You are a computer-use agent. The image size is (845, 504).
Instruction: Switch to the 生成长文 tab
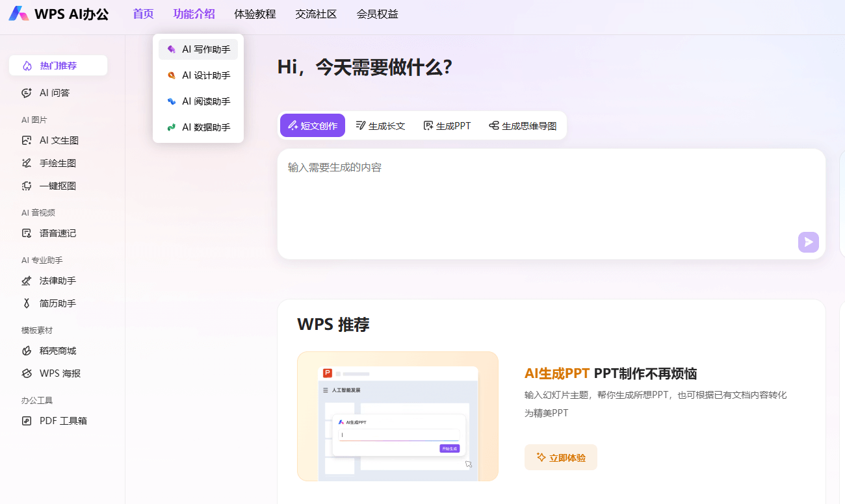[380, 125]
